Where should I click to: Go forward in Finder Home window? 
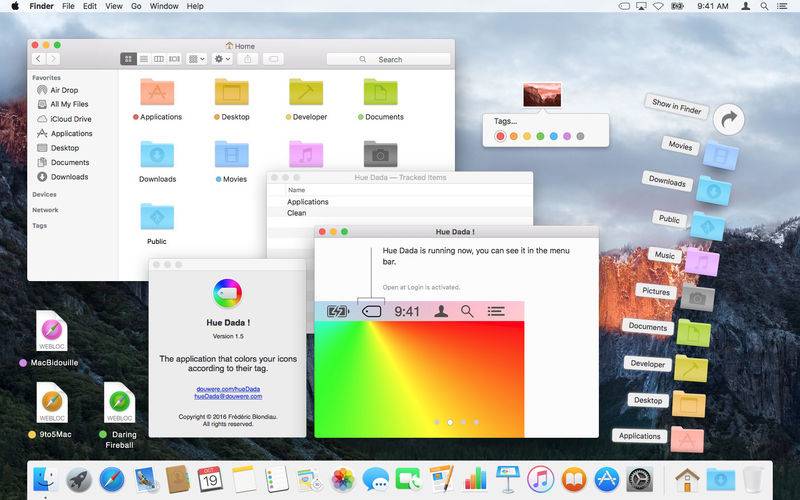pyautogui.click(x=53, y=59)
